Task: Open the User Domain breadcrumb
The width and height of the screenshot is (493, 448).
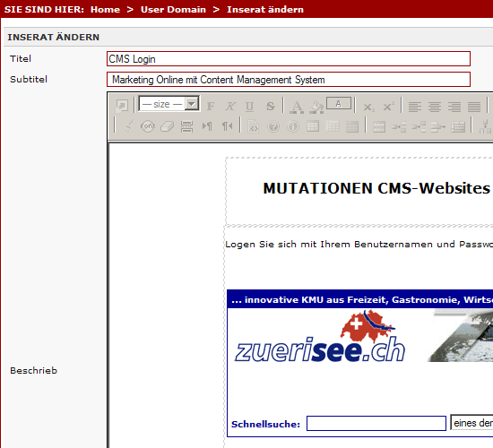Action: point(173,10)
